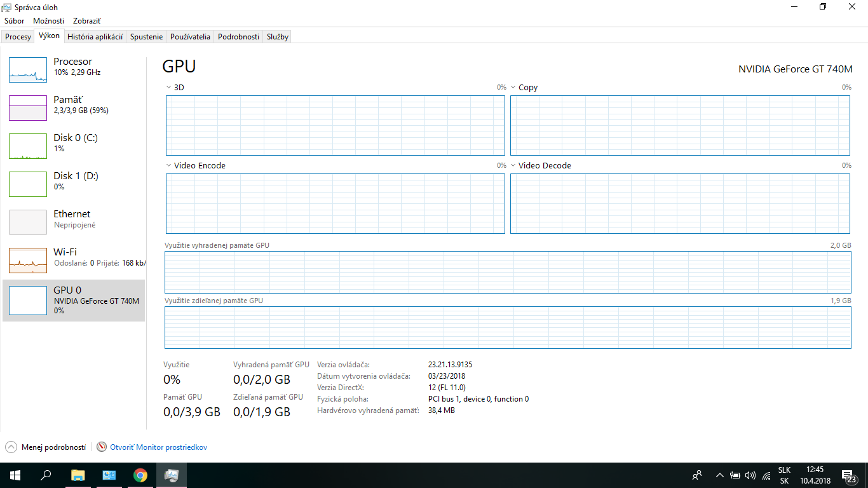Select Ethernet in the sidebar
Image resolution: width=868 pixels, height=488 pixels.
[x=74, y=222]
